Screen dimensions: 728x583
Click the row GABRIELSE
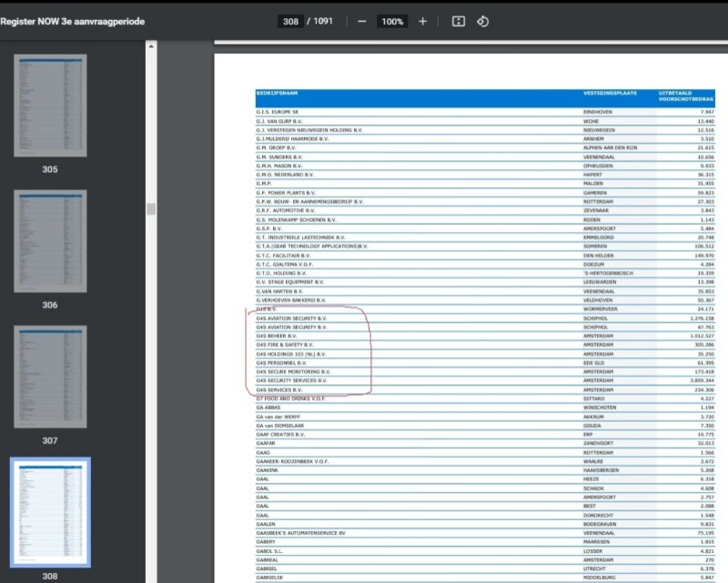click(485, 578)
